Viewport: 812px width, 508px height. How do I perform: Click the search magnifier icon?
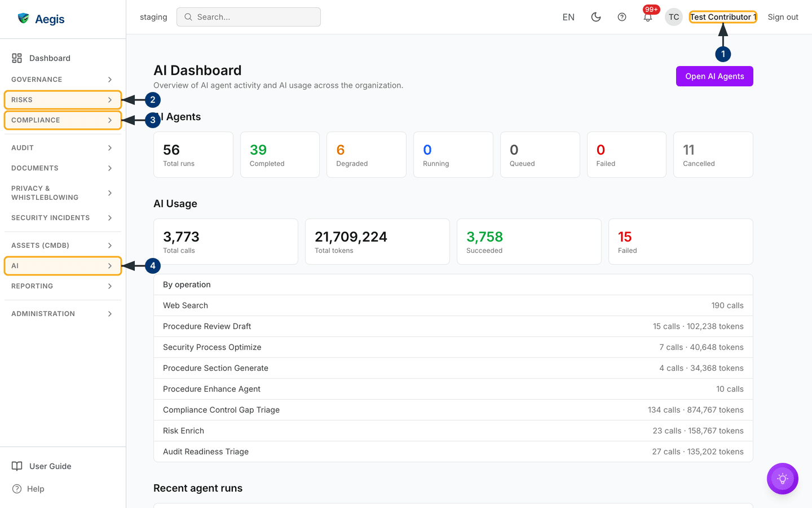[x=188, y=17]
